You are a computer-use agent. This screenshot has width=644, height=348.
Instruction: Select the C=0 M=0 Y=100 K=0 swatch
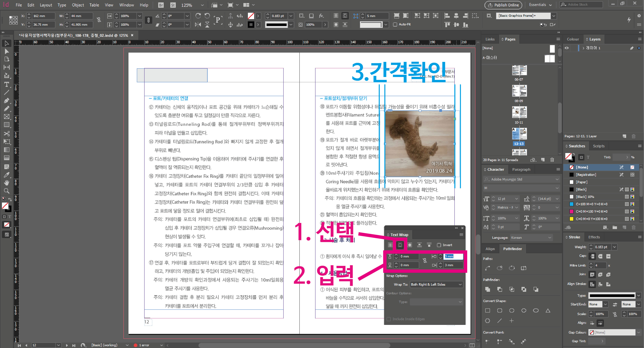point(602,219)
